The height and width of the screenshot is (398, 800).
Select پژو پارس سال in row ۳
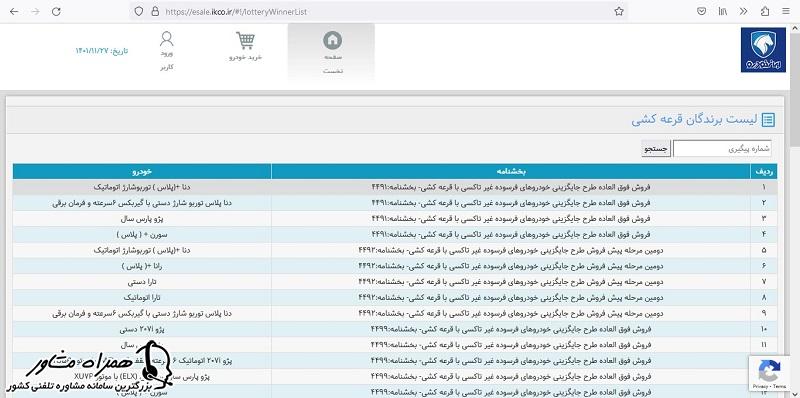[142, 219]
